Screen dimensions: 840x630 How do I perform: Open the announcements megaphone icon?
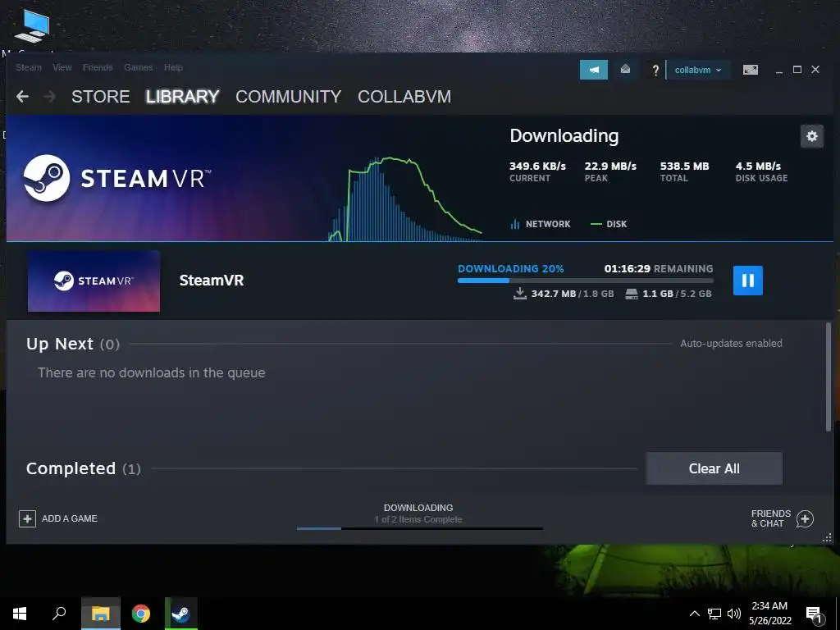[x=594, y=70]
